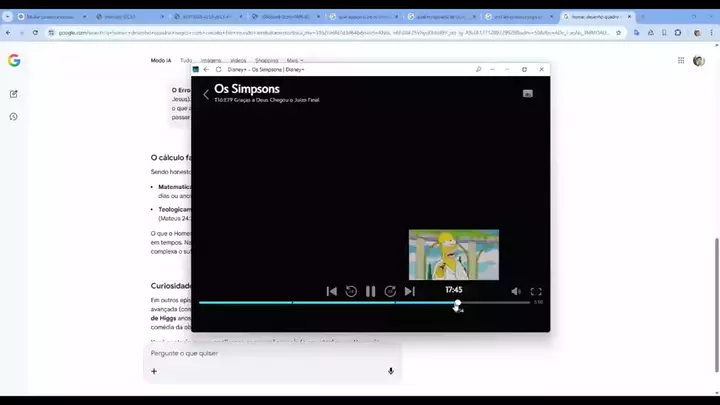Viewport: 720px width, 405px height.
Task: Click the Homer preview thumbnail
Action: 453,255
